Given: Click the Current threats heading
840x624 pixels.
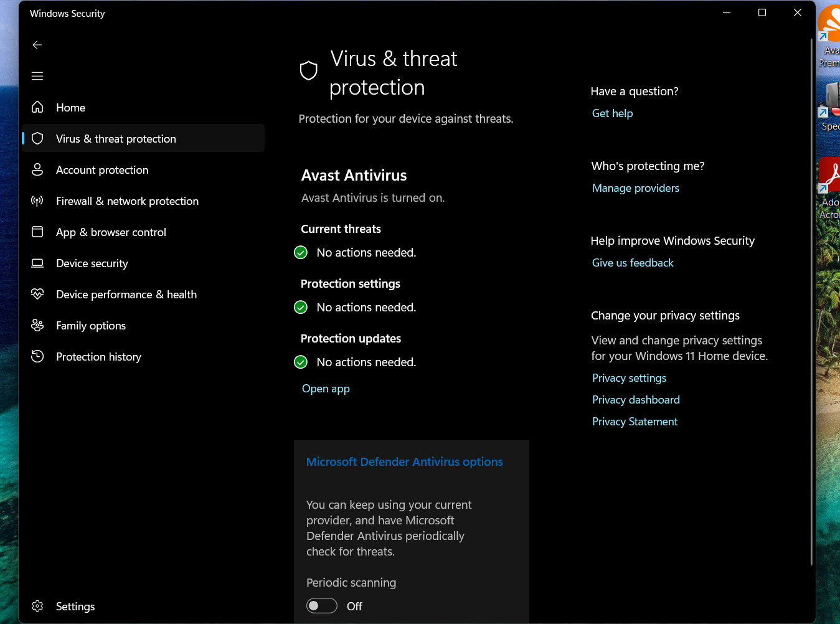Looking at the screenshot, I should click(x=341, y=229).
